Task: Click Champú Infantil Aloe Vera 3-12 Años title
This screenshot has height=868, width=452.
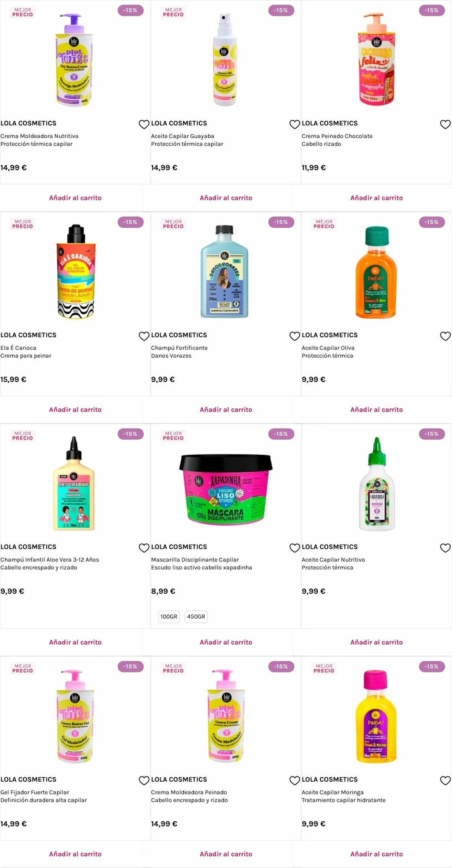Action: pyautogui.click(x=50, y=559)
